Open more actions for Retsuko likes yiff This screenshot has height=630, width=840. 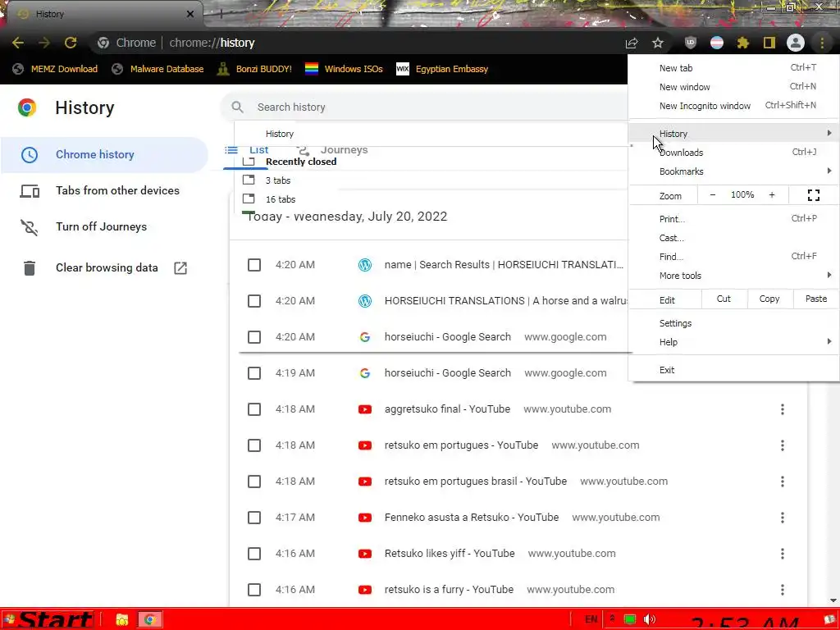pyautogui.click(x=782, y=554)
